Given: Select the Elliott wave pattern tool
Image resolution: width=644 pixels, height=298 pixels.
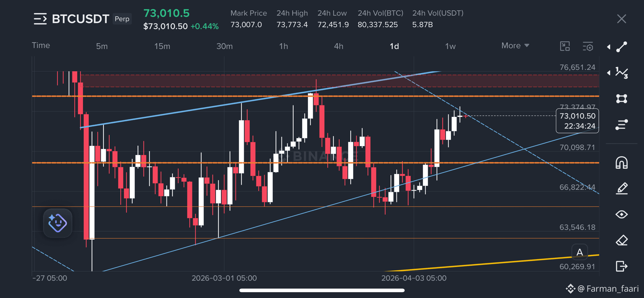Looking at the screenshot, I should point(622,73).
